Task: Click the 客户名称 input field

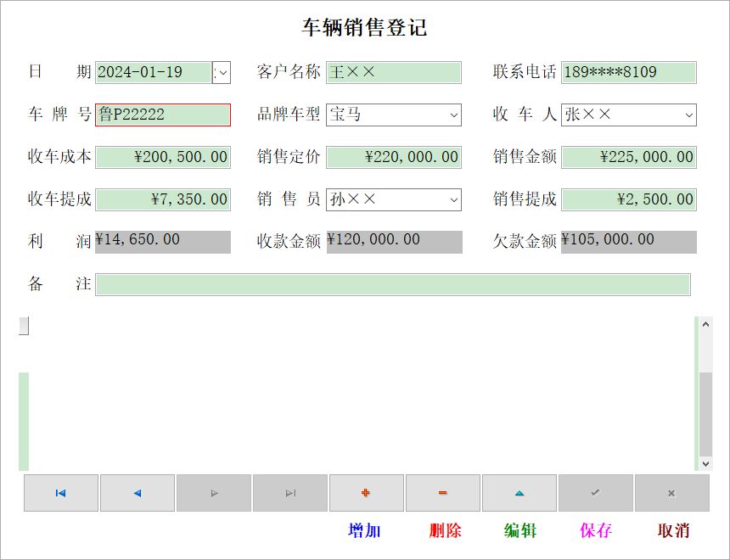Action: click(394, 73)
